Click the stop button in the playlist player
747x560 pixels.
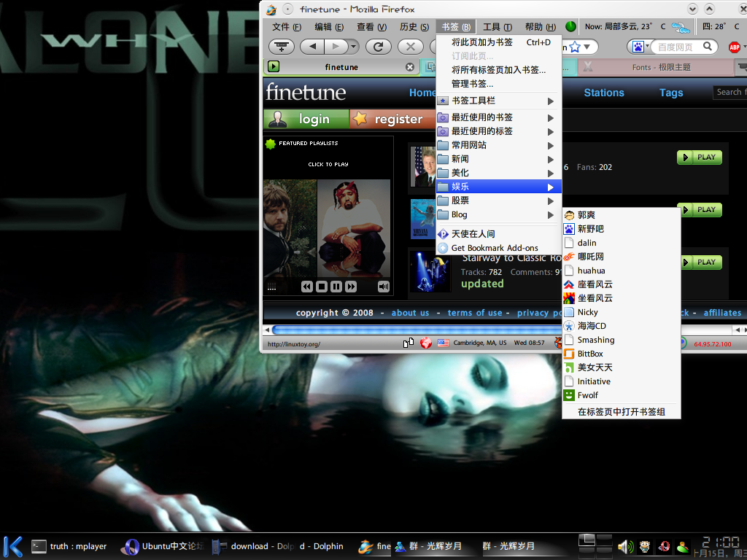coord(322,286)
